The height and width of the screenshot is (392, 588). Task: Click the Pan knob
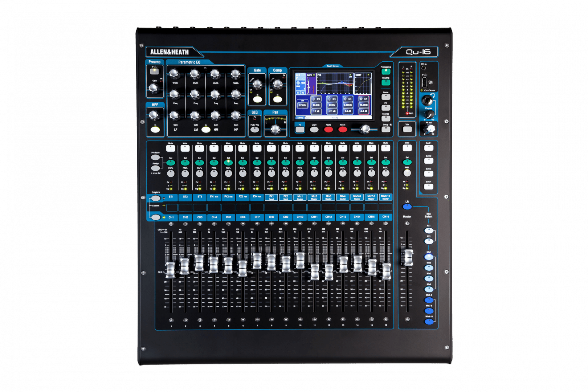pos(275,129)
